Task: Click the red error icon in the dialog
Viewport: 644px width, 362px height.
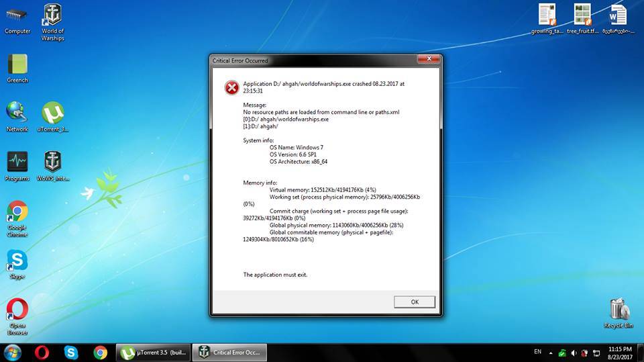Action: 231,87
